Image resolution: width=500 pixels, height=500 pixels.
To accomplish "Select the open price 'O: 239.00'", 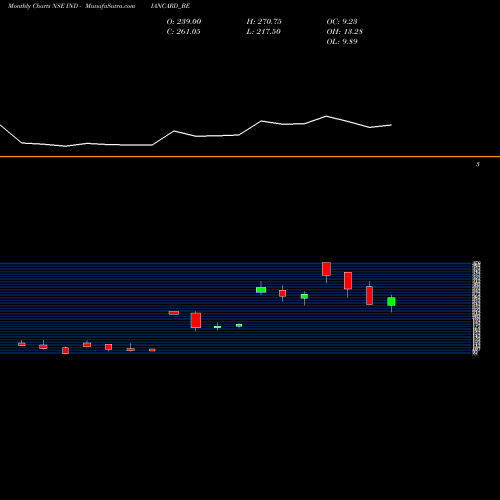I will [184, 21].
